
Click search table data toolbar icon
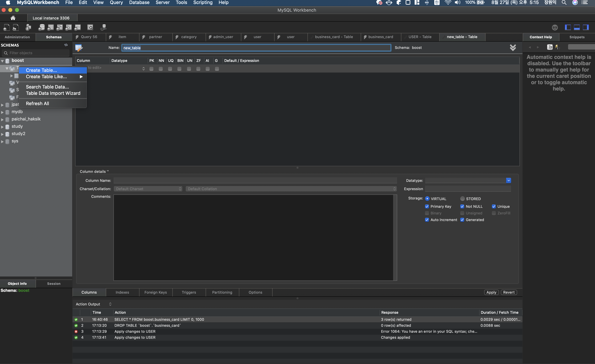pos(90,27)
